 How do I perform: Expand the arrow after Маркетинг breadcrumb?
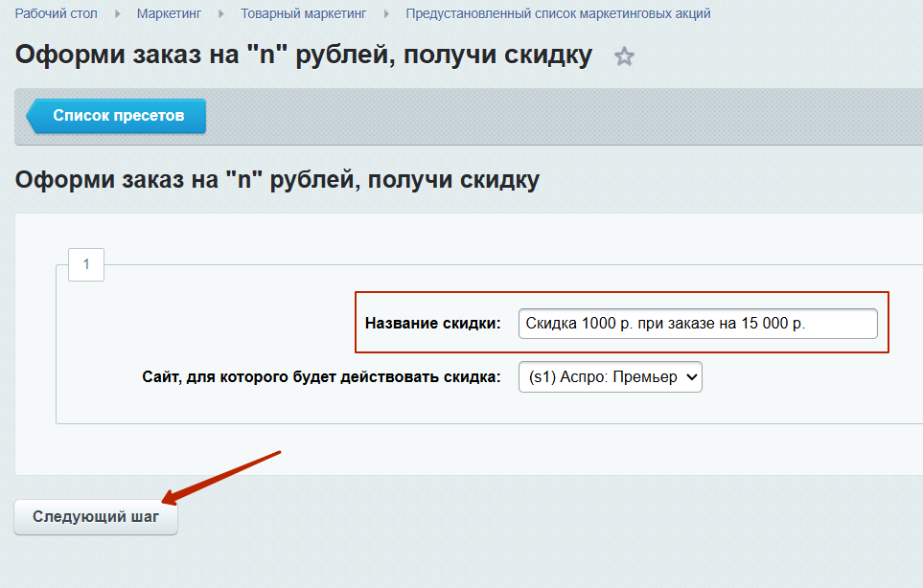[221, 13]
